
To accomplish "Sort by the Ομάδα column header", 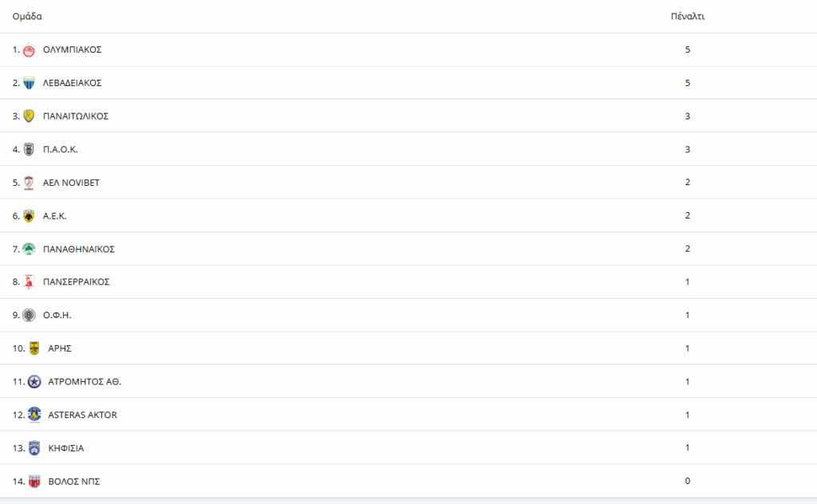I will (x=27, y=17).
